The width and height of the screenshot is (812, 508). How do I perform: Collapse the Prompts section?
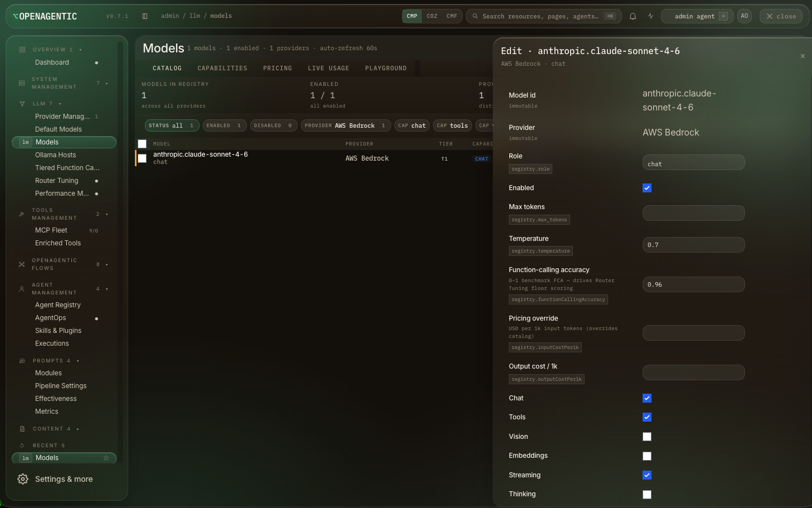pos(78,361)
